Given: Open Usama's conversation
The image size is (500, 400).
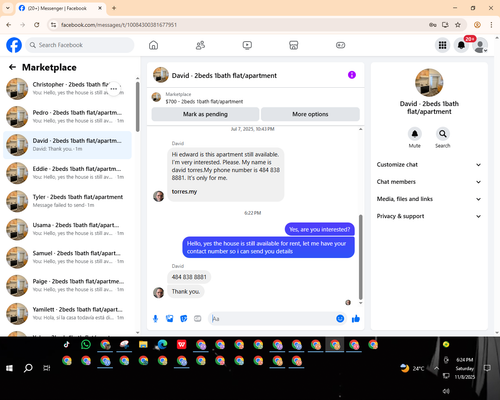Looking at the screenshot, I should coord(67,229).
